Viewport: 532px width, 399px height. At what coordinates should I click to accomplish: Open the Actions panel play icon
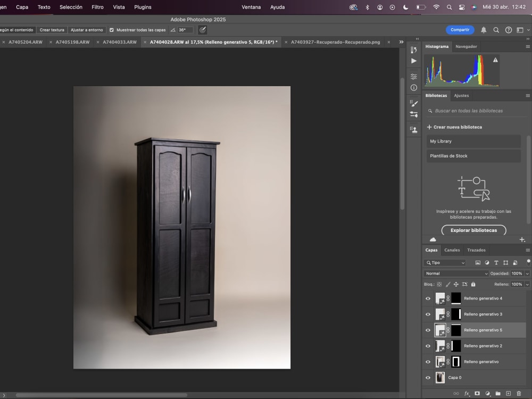[x=413, y=61]
